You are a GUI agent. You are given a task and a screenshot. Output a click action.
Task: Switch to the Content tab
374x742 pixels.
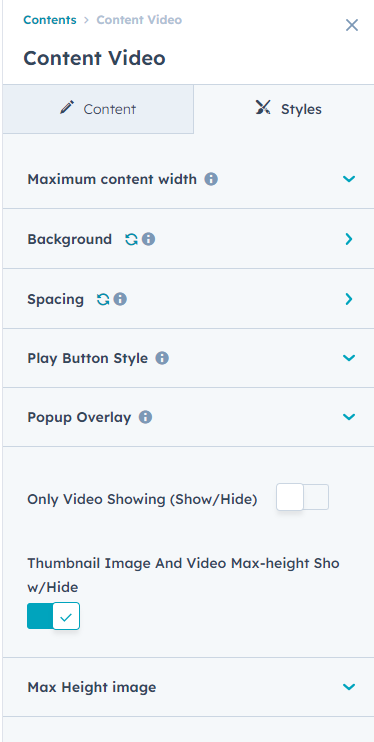click(98, 109)
